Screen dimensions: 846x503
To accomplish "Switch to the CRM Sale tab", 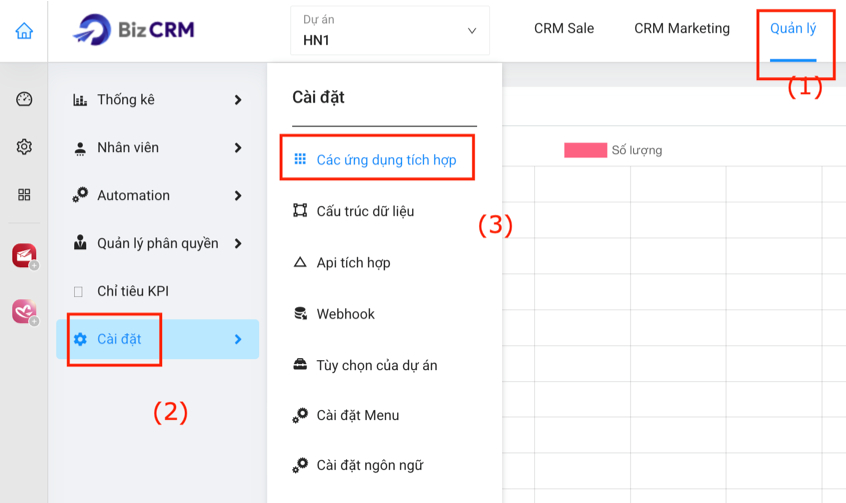I will pos(564,29).
